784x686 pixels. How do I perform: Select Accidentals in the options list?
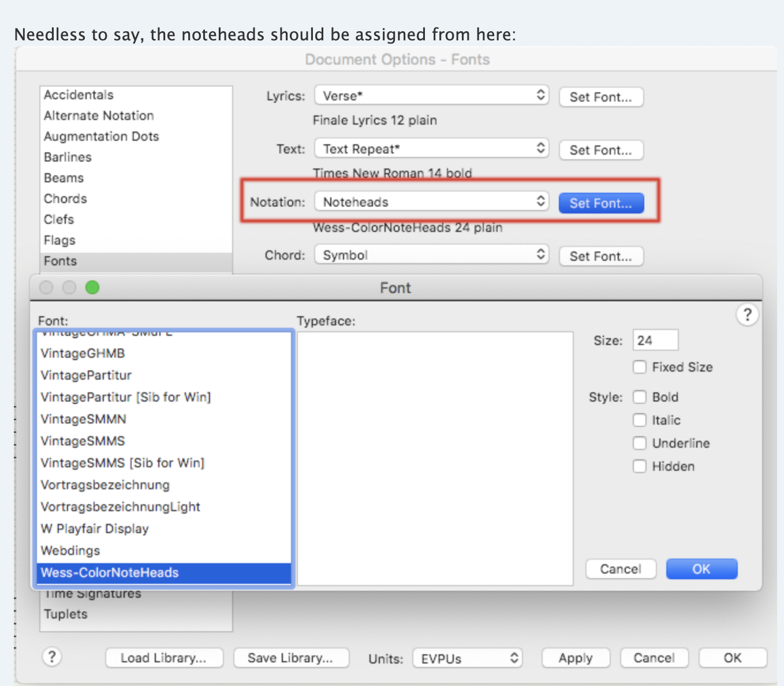click(x=79, y=95)
